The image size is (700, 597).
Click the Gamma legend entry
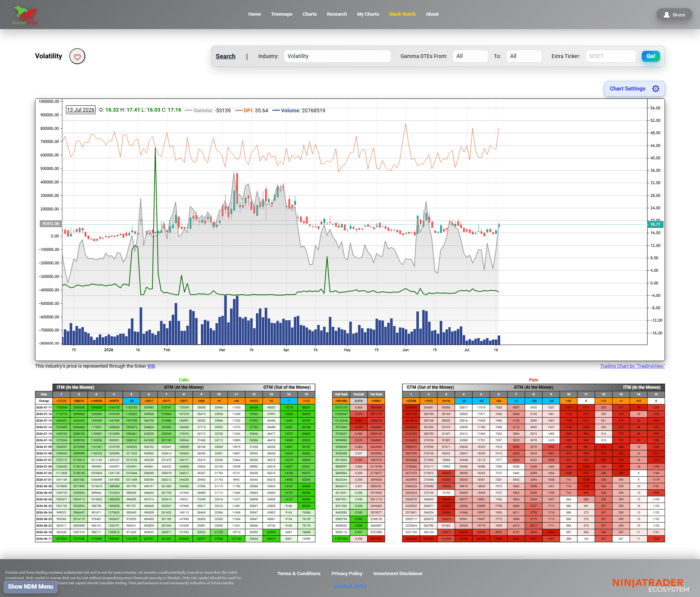point(207,111)
